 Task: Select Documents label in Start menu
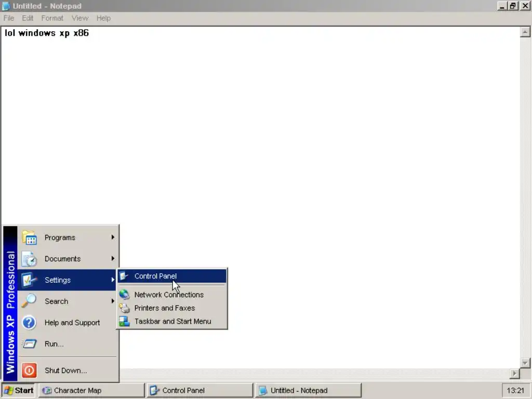(x=63, y=259)
